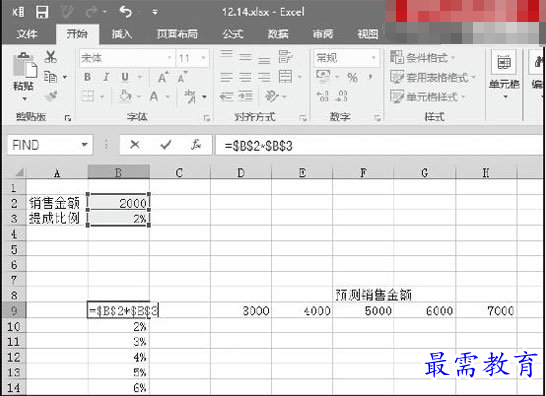Click the Borders icon
Image resolution: width=546 pixels, height=396 pixels.
click(x=88, y=96)
